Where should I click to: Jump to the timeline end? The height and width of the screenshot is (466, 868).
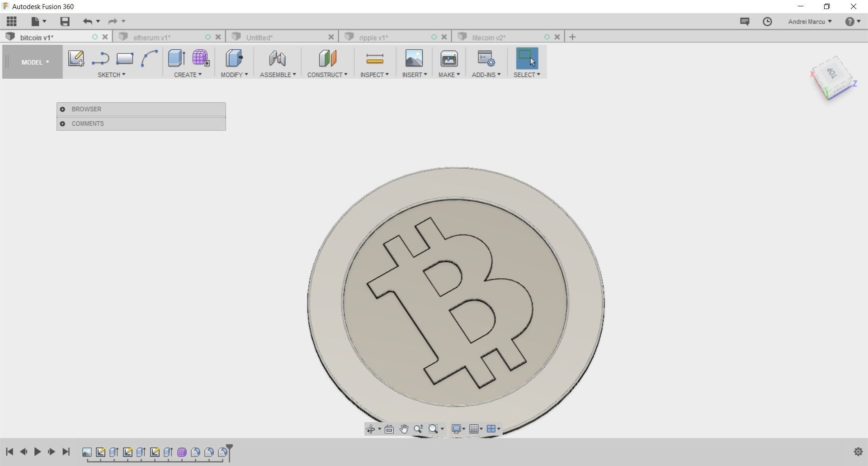coord(66,452)
